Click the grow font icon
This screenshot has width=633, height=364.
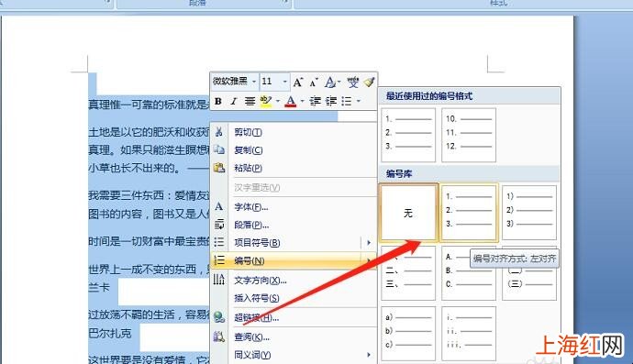click(298, 83)
